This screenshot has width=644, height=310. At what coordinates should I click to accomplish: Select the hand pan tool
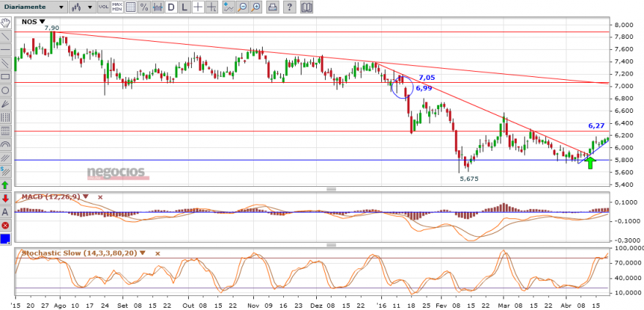point(5,23)
